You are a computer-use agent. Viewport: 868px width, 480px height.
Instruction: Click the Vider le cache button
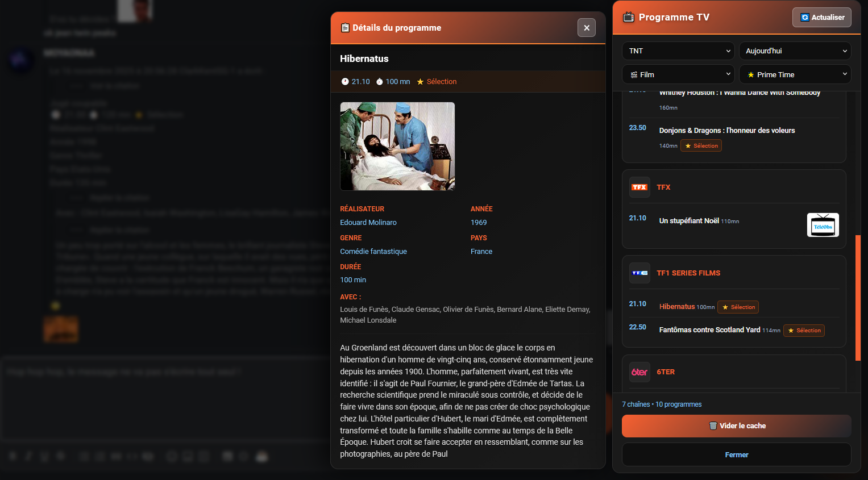point(736,426)
